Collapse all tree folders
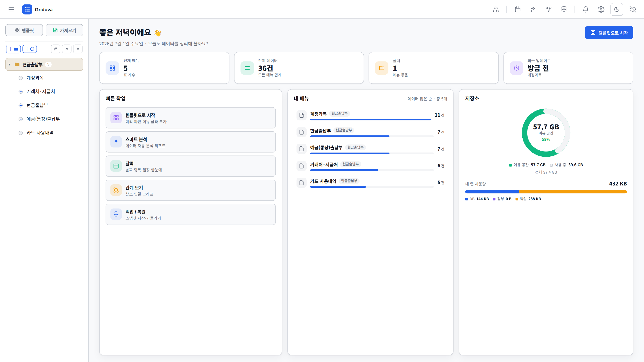 78,49
